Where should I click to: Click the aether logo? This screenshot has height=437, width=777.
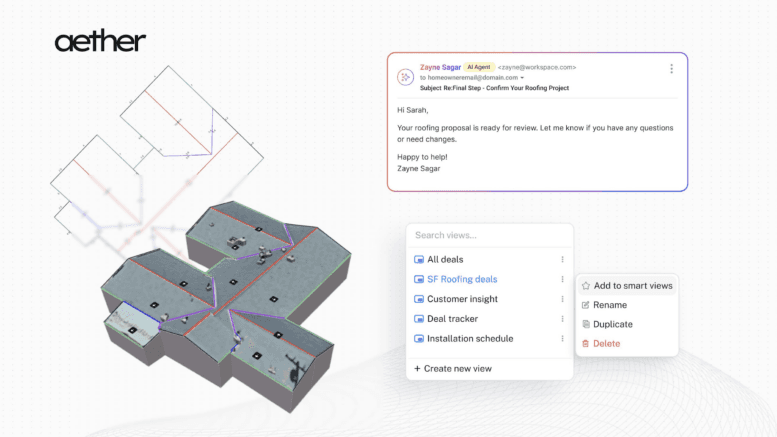pyautogui.click(x=100, y=41)
